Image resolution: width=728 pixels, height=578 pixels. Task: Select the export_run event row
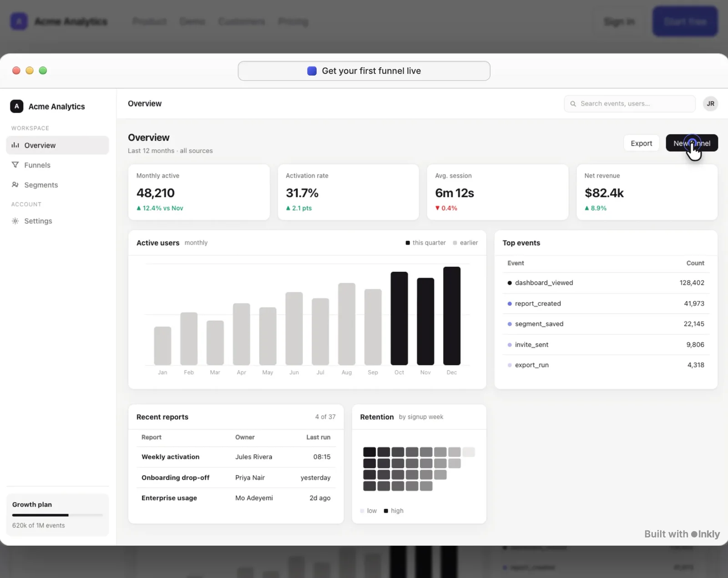[606, 365]
